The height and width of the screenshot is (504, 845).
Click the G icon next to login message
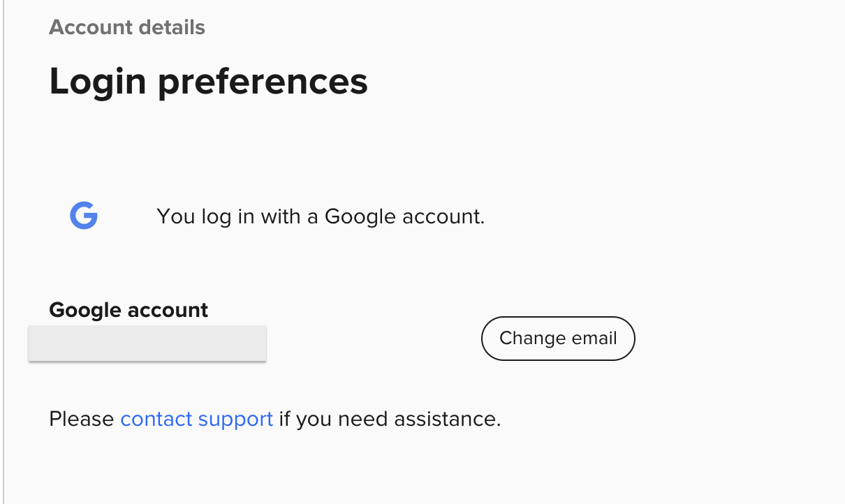click(83, 216)
